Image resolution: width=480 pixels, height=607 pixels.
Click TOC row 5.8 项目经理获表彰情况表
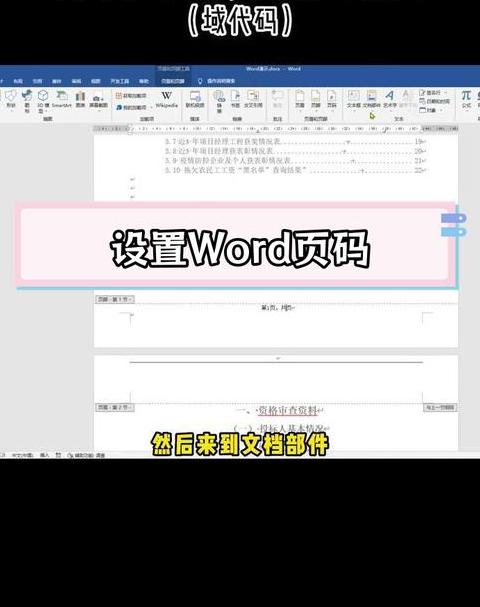pyautogui.click(x=295, y=151)
